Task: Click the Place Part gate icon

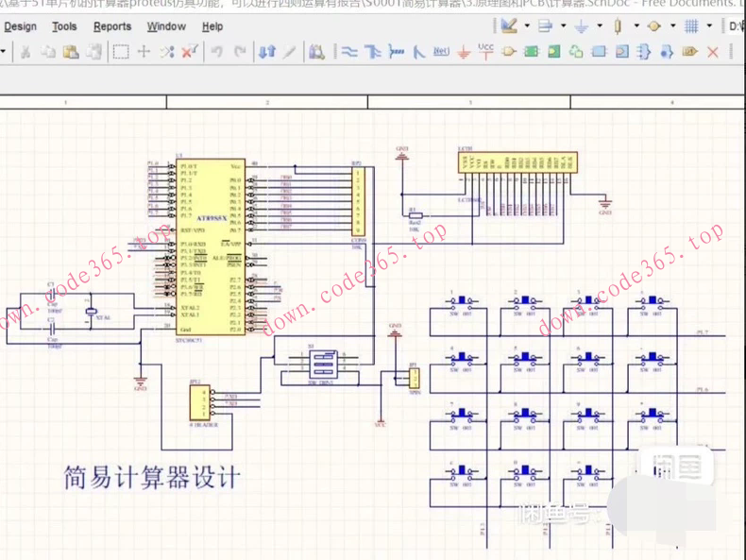Action: 509,52
